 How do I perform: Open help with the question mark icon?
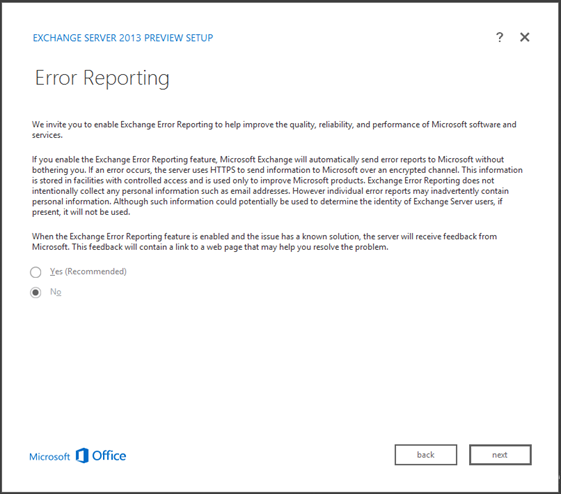click(499, 37)
